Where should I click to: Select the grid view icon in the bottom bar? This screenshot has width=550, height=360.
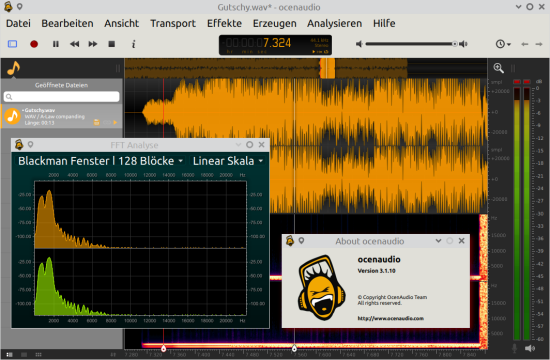(39, 355)
